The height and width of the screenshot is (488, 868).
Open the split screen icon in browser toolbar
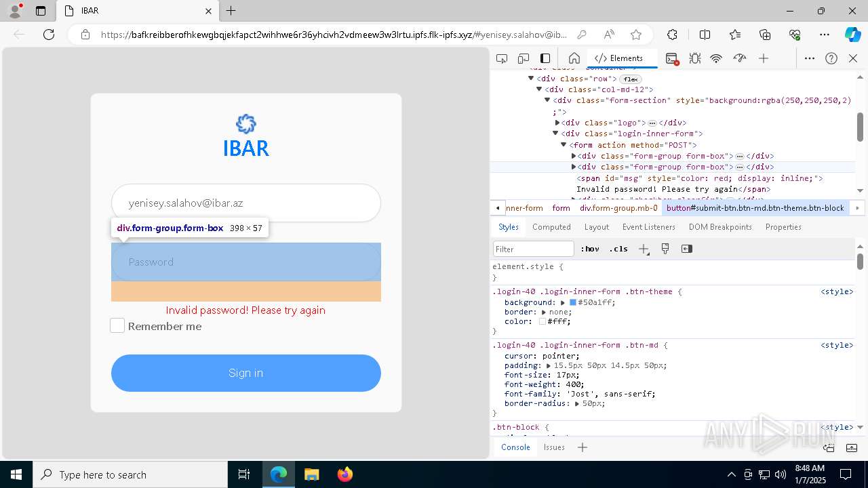[x=705, y=35]
